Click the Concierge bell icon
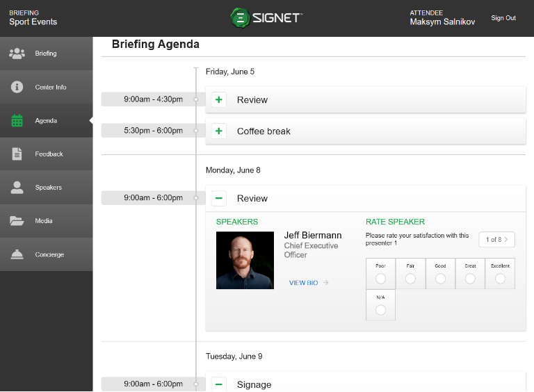 pos(17,254)
